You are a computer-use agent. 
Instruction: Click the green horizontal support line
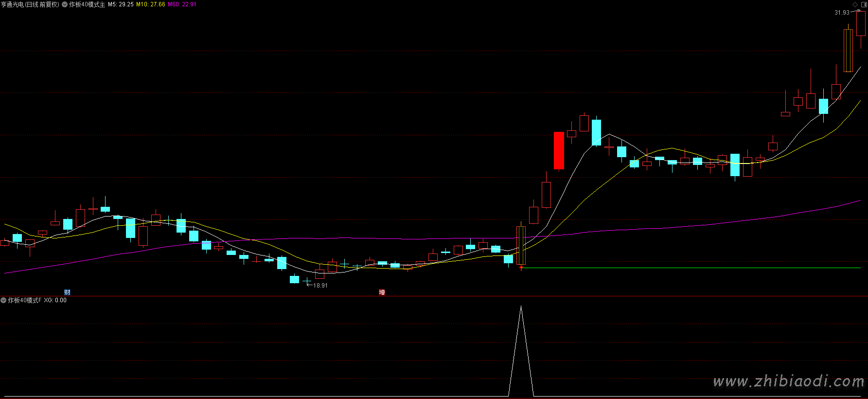[x=681, y=268]
